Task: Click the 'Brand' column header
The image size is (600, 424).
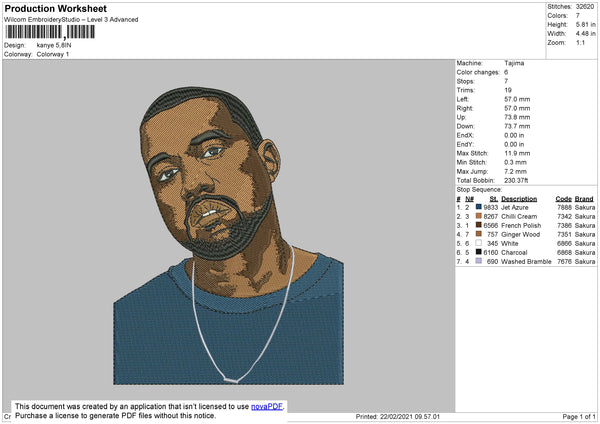Action: [584, 199]
